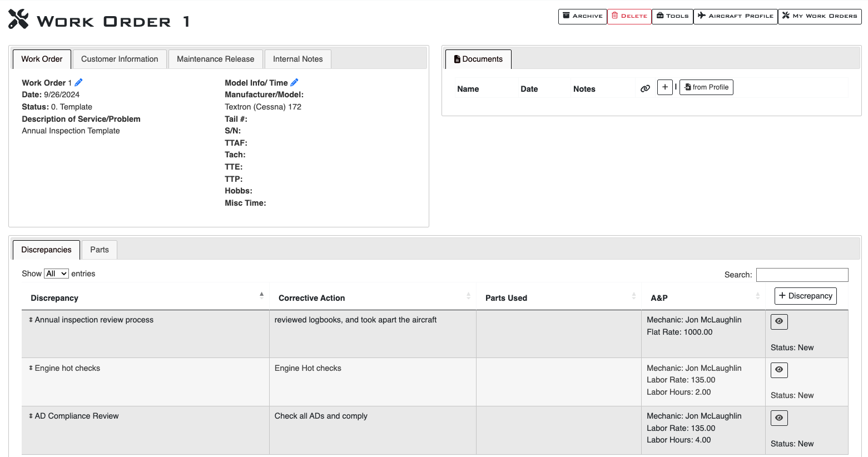Click the wrench and screwdriver logo icon

[x=18, y=19]
